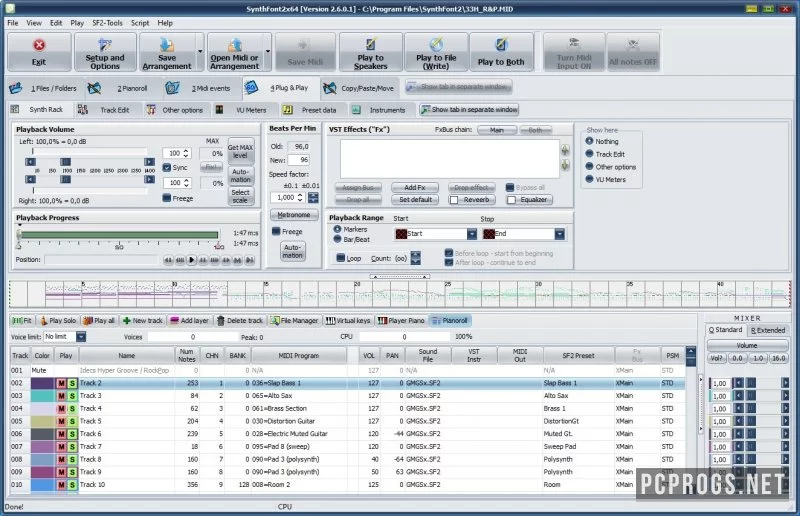The height and width of the screenshot is (516, 800).
Task: Click Fit button in track toolbar
Action: point(22,321)
